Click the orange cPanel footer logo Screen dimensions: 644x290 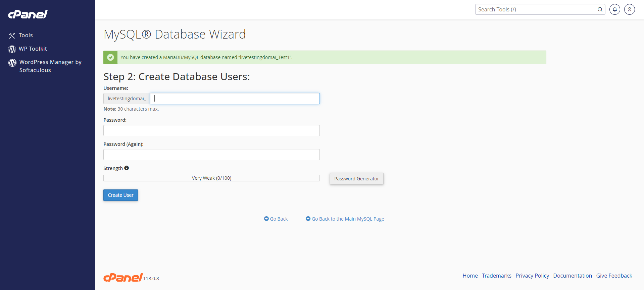coord(123,277)
